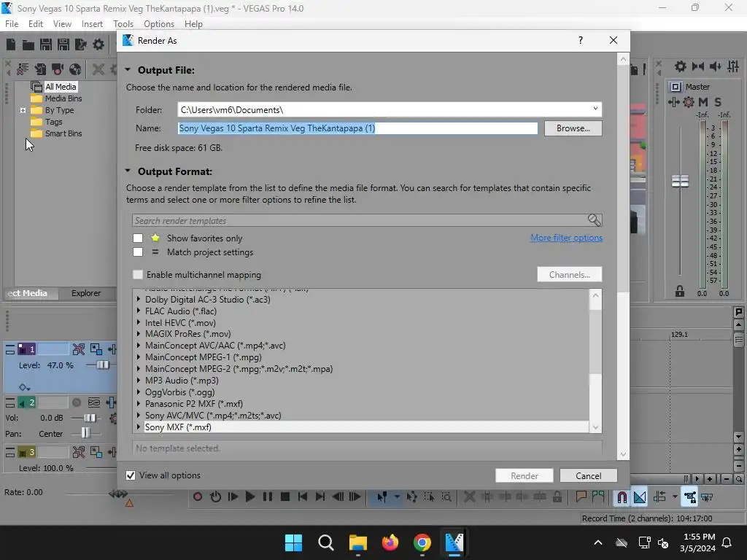Click the Master faders lock icon
Image resolution: width=747 pixels, height=560 pixels.
680,292
